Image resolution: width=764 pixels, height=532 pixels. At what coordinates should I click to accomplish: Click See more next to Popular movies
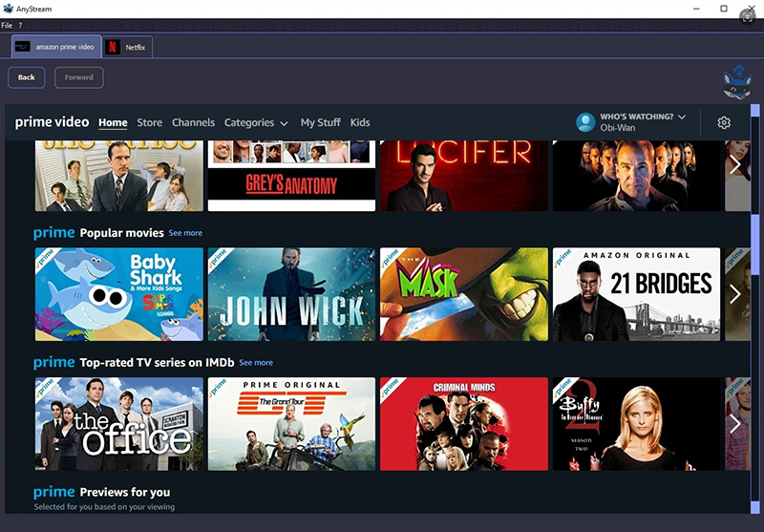(x=185, y=233)
